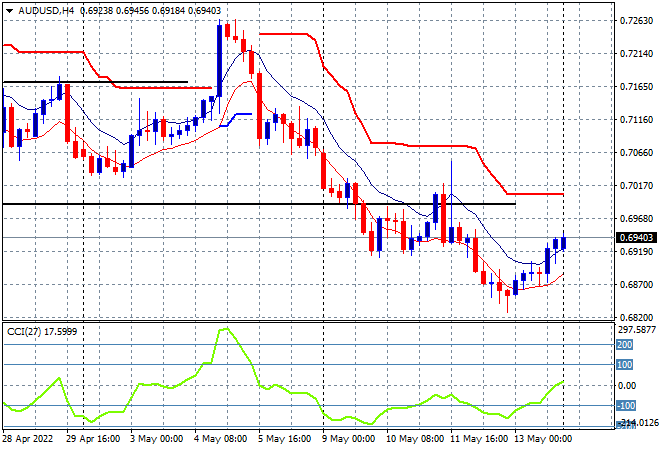660x450 pixels.
Task: Click price scale value 0.68200
Action: (636, 317)
